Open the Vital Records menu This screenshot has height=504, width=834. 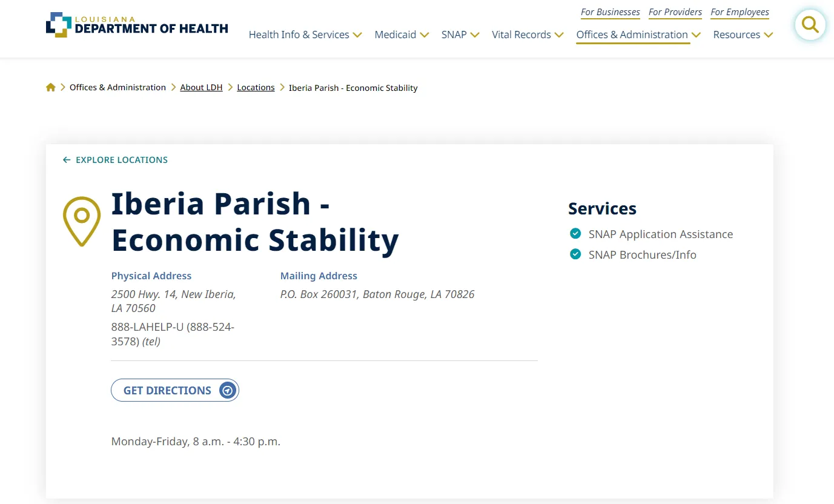(521, 35)
